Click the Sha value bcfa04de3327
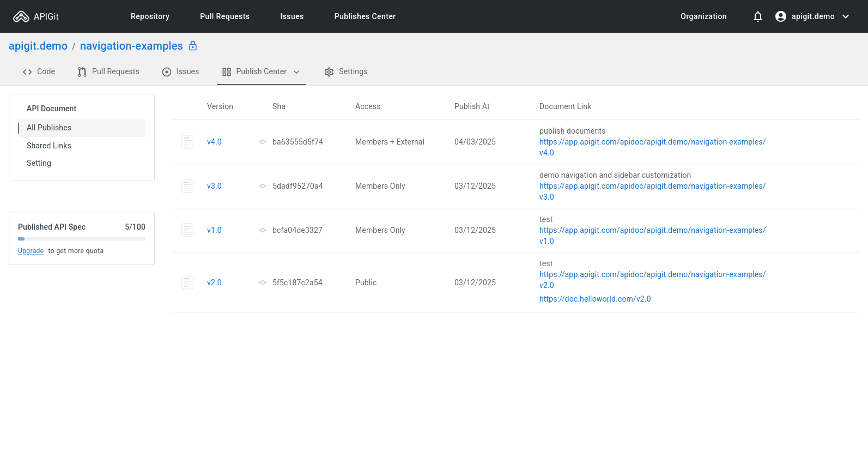868x474 pixels. pos(298,230)
